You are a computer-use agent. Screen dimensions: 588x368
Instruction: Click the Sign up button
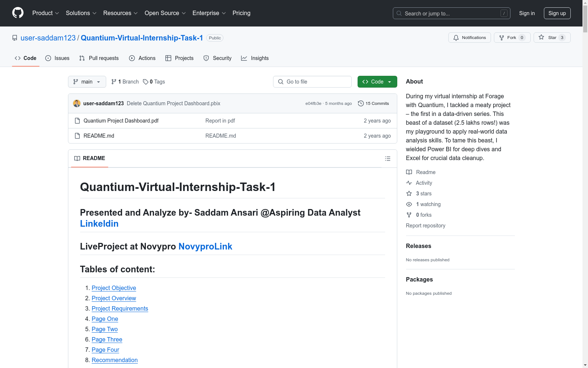(x=557, y=13)
